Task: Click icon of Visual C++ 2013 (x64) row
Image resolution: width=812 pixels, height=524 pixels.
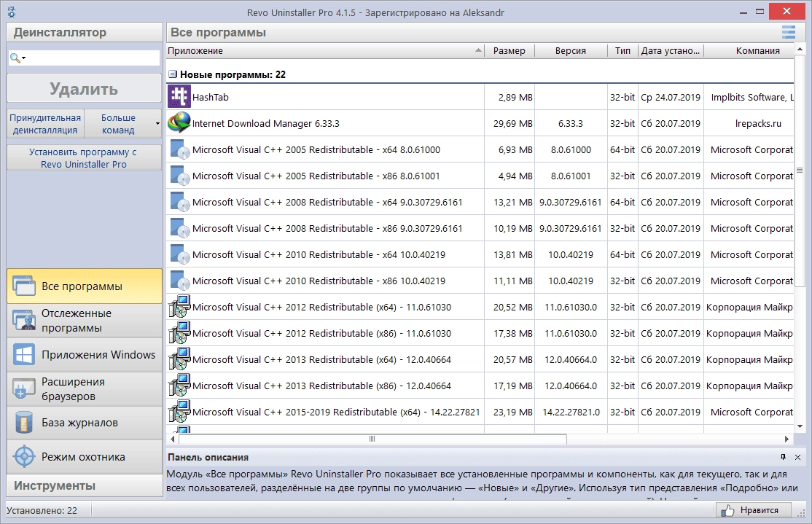Action: 180,359
